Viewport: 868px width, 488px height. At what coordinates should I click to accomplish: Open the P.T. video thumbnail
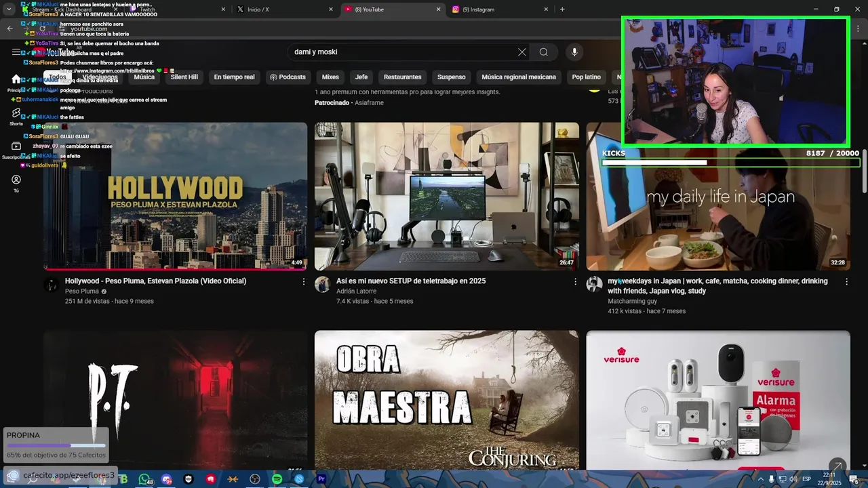point(175,400)
